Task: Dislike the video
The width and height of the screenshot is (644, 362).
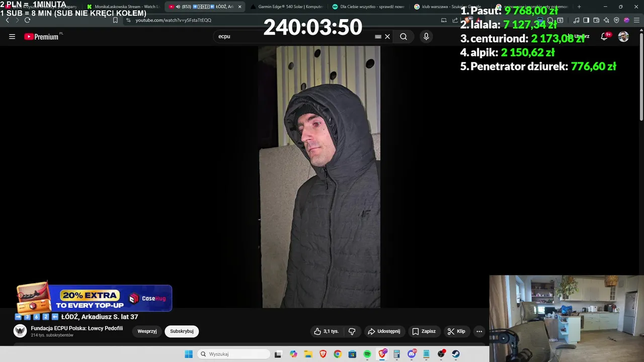Action: coord(352,331)
